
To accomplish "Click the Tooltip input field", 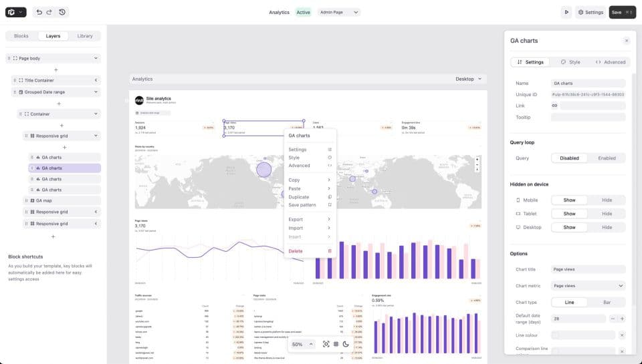I will point(588,118).
